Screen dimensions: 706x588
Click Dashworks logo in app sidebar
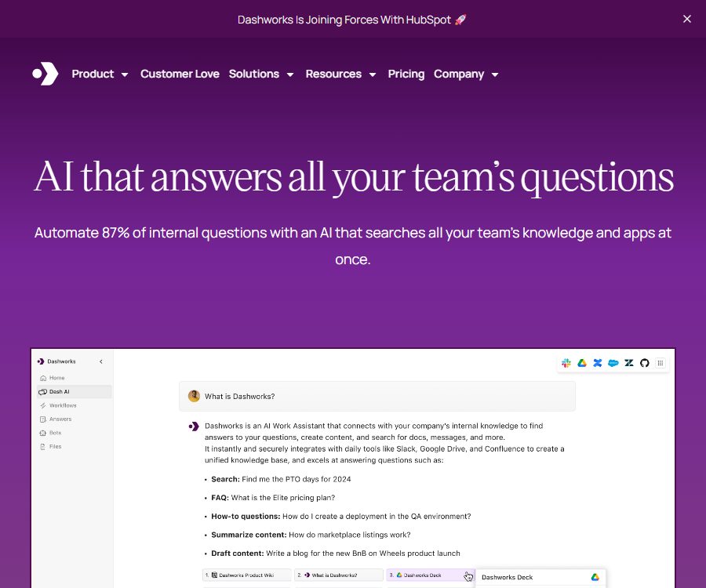coord(41,361)
